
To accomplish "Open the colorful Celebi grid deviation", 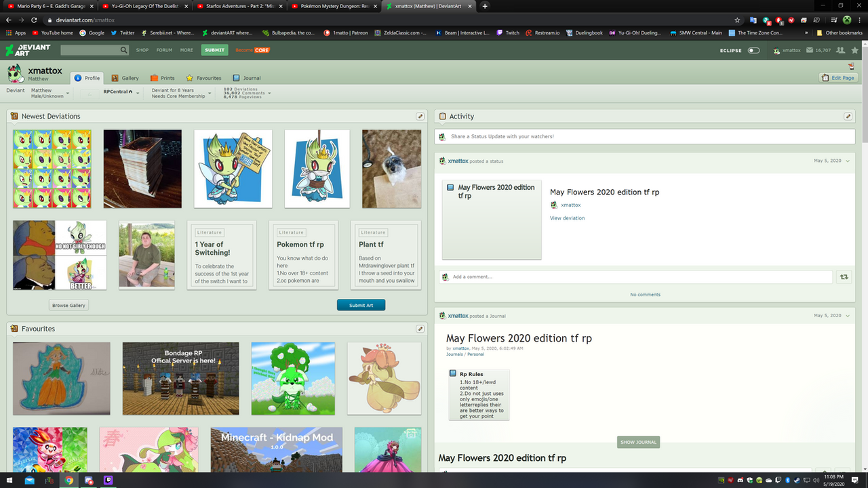I will (x=52, y=169).
